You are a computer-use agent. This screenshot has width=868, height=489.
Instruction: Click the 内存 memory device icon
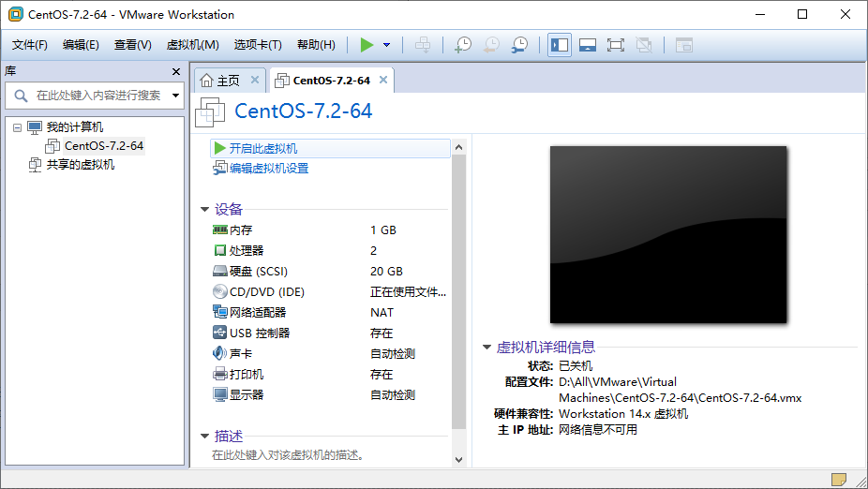(x=219, y=230)
